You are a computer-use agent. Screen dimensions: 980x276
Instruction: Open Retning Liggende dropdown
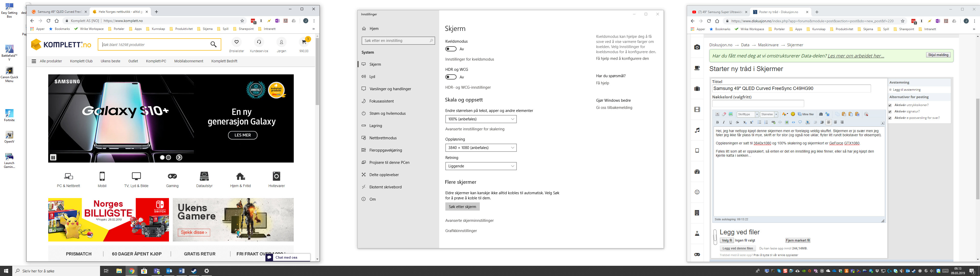[x=481, y=166]
